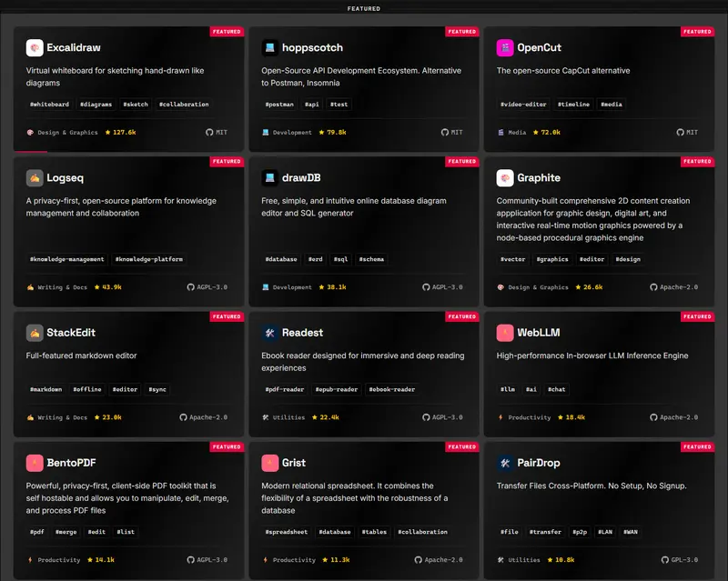Open the Graphite title link
This screenshot has width=728, height=581.
(x=539, y=177)
